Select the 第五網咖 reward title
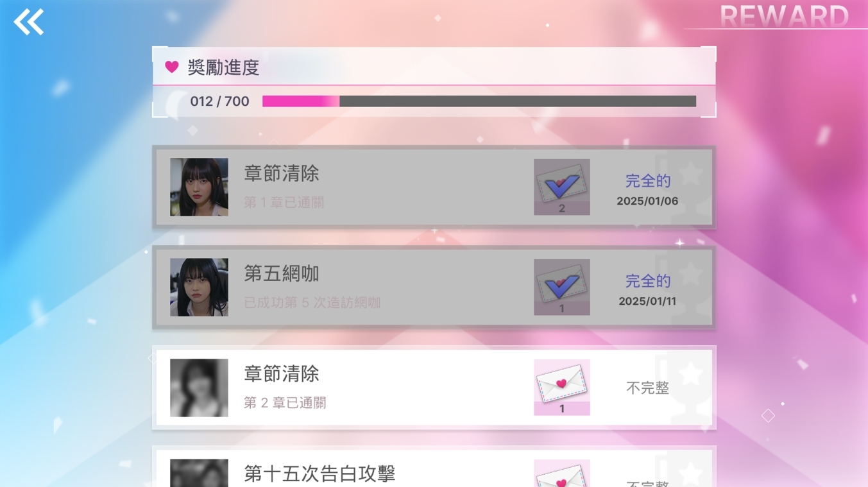 click(x=282, y=274)
